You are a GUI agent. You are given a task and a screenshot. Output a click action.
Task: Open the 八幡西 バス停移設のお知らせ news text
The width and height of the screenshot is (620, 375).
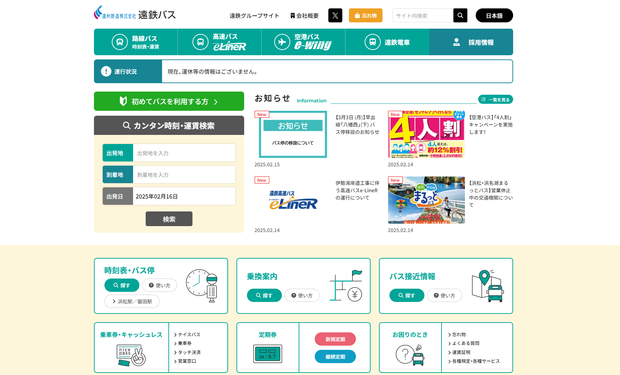(357, 125)
